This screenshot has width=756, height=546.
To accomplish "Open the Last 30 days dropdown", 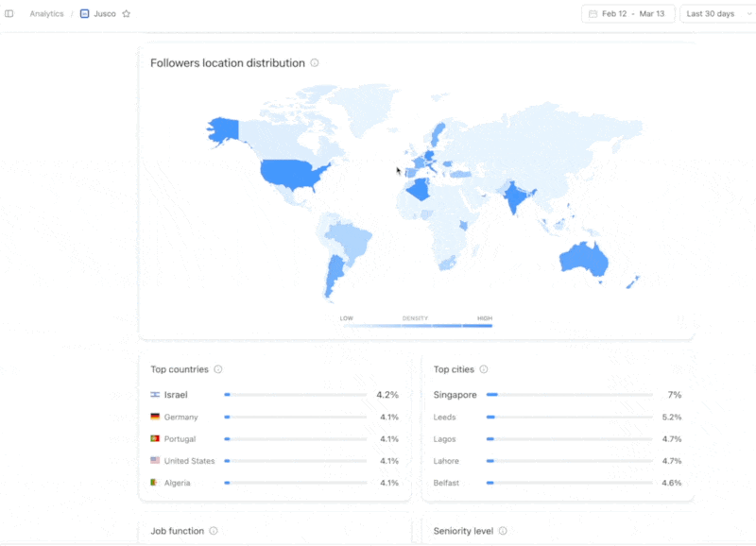I will tap(713, 14).
